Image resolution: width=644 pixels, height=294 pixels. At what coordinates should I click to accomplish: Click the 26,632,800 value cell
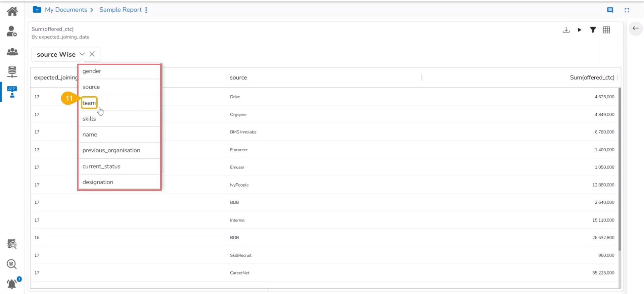click(603, 238)
